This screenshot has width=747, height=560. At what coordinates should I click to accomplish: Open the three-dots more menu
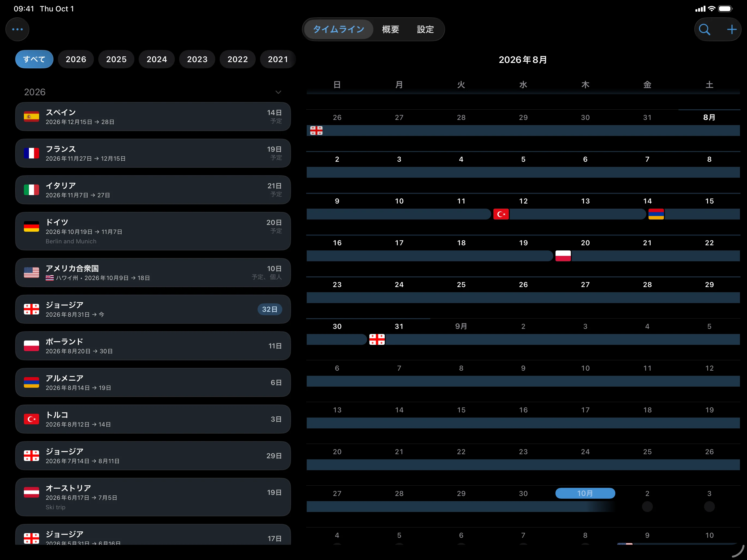17,29
